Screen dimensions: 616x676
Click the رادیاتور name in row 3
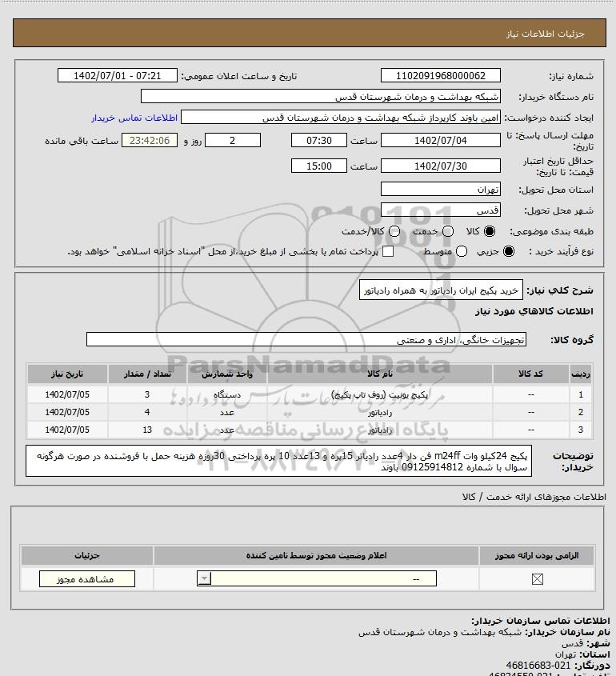pos(380,430)
